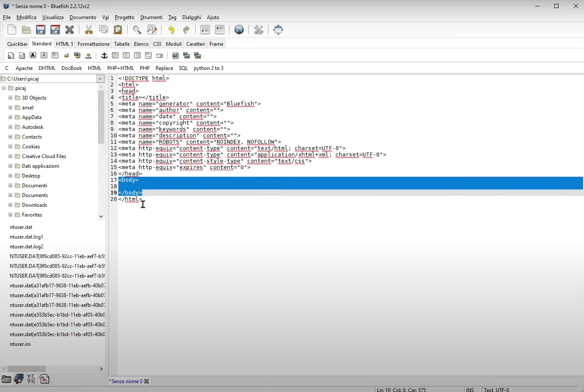Click the center-align text icon
Viewport: 584px width, 392px height.
126,56
